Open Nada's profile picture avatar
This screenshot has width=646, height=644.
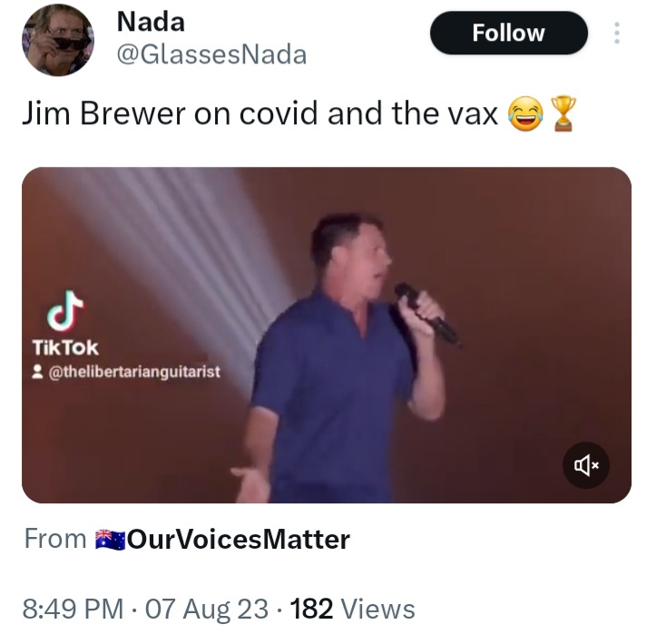(x=58, y=40)
